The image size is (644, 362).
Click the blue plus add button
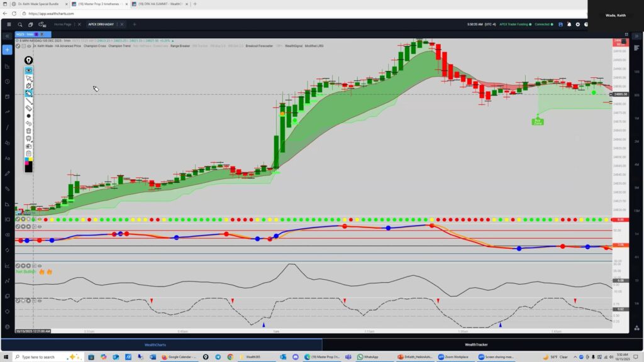7,50
